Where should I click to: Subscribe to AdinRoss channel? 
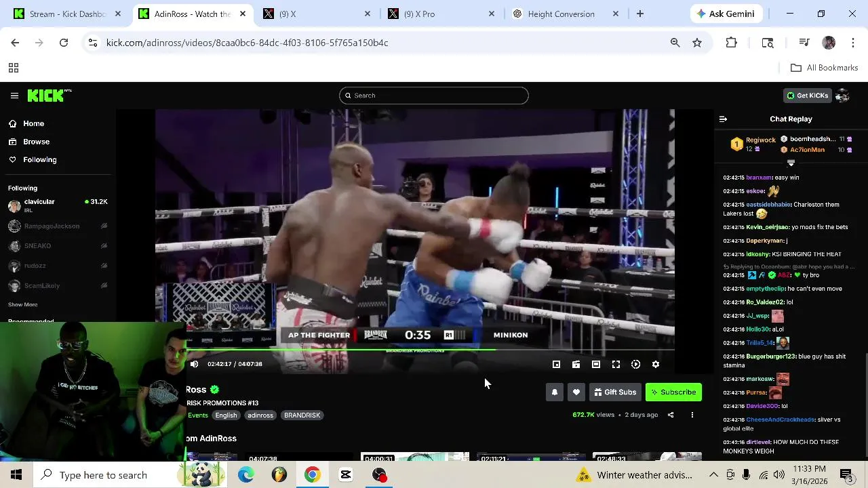(673, 392)
